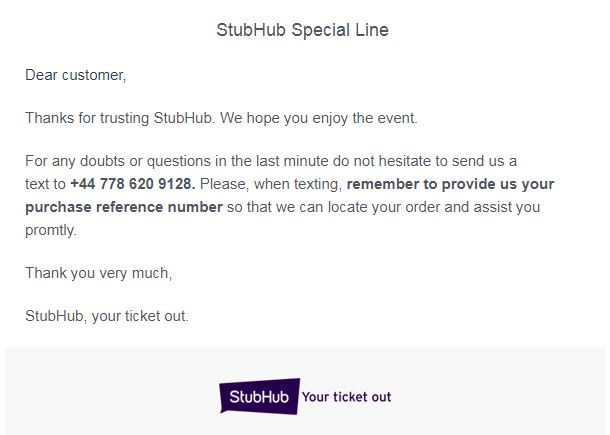The image size is (610, 435).
Task: Click the misspelled word "promtly."
Action: pyautogui.click(x=50, y=230)
